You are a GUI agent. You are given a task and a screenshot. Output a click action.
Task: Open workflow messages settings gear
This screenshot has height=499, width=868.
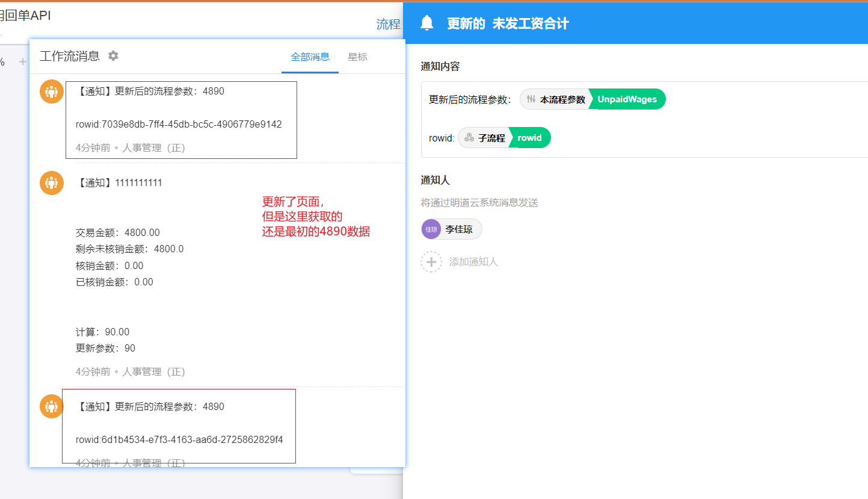point(113,56)
